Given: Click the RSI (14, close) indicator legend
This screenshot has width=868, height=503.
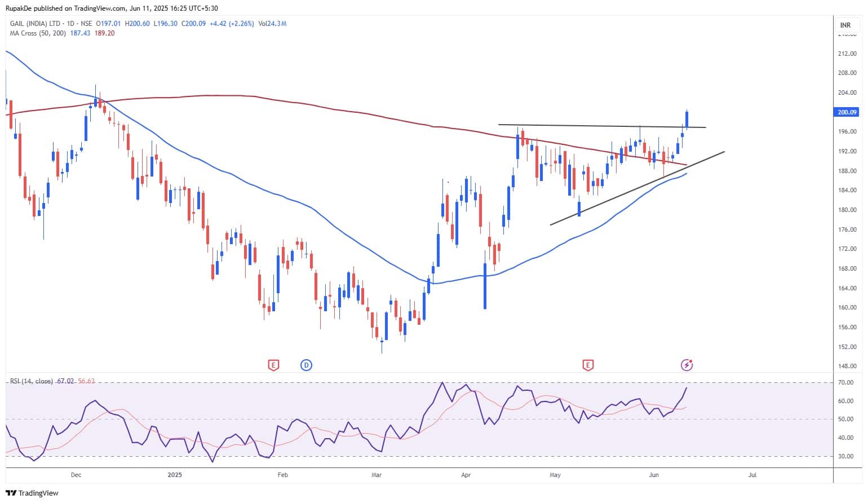Looking at the screenshot, I should (x=32, y=381).
